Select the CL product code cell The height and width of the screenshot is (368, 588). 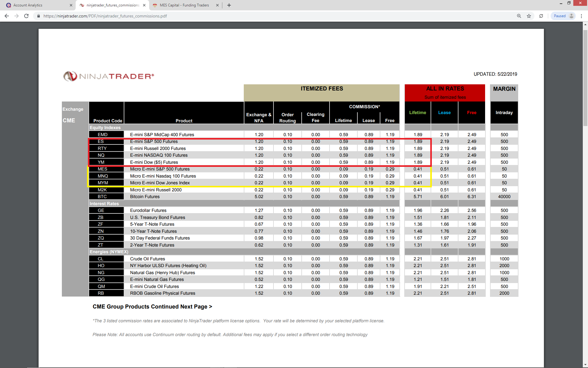pyautogui.click(x=106, y=259)
